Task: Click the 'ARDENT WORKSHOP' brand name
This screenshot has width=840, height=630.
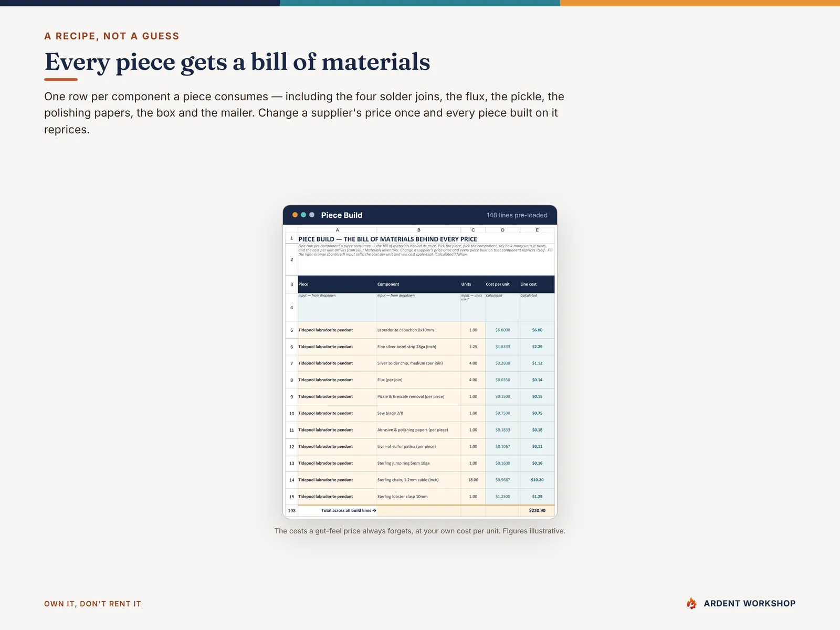Action: [750, 604]
